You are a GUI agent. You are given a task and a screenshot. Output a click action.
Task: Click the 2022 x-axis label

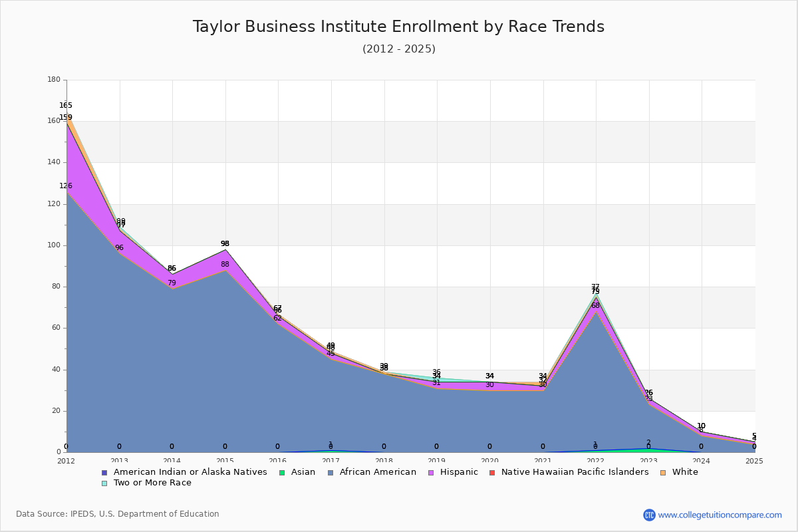click(596, 461)
